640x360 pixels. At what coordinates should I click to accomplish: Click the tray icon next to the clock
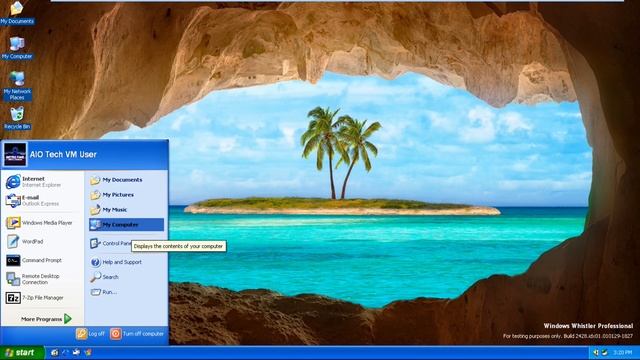click(x=605, y=353)
